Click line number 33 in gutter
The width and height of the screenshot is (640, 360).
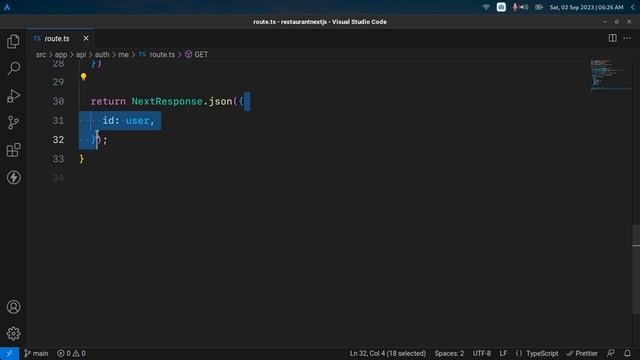(x=58, y=159)
